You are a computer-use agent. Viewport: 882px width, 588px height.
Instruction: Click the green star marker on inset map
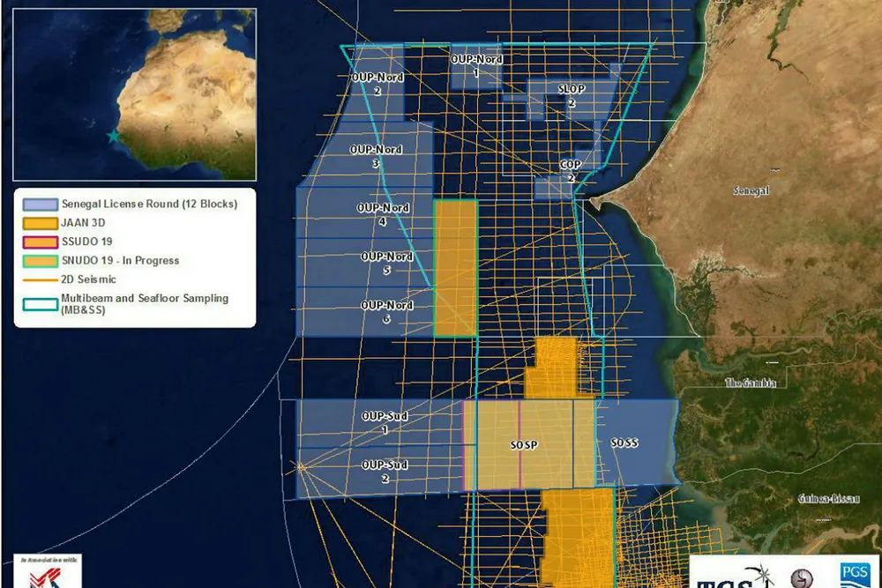coord(112,137)
